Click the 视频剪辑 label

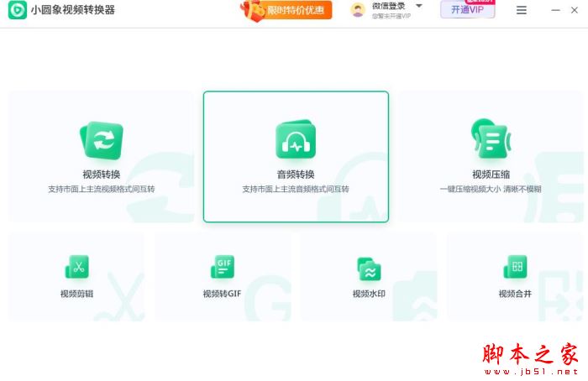[77, 294]
